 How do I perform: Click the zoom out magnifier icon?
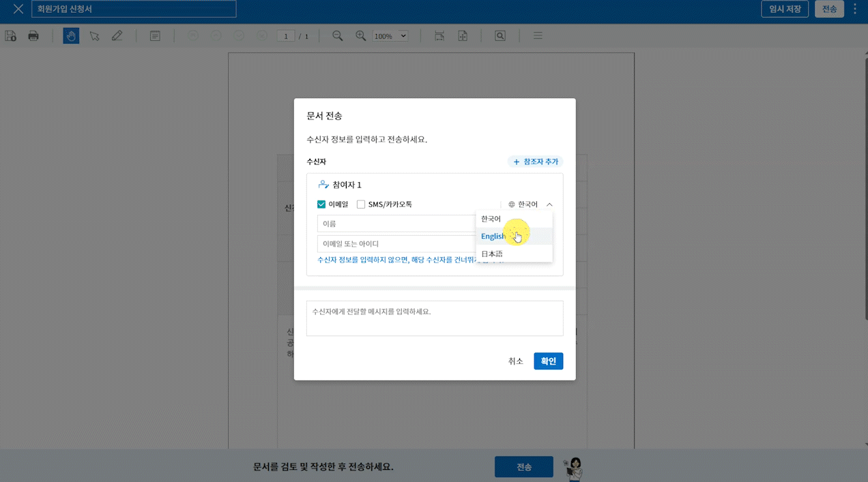click(337, 36)
